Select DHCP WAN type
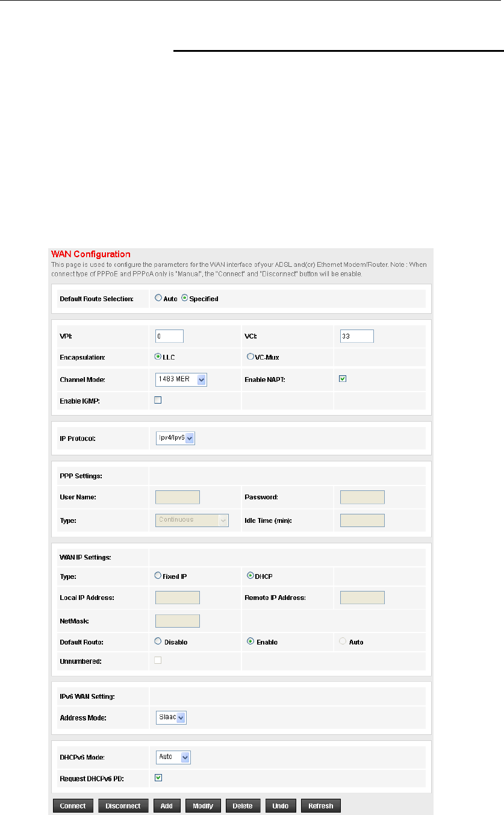This screenshot has width=504, height=815. pyautogui.click(x=250, y=575)
